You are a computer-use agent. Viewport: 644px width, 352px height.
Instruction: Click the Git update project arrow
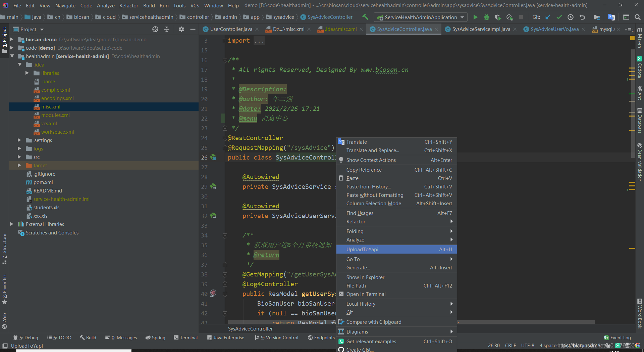click(x=548, y=17)
